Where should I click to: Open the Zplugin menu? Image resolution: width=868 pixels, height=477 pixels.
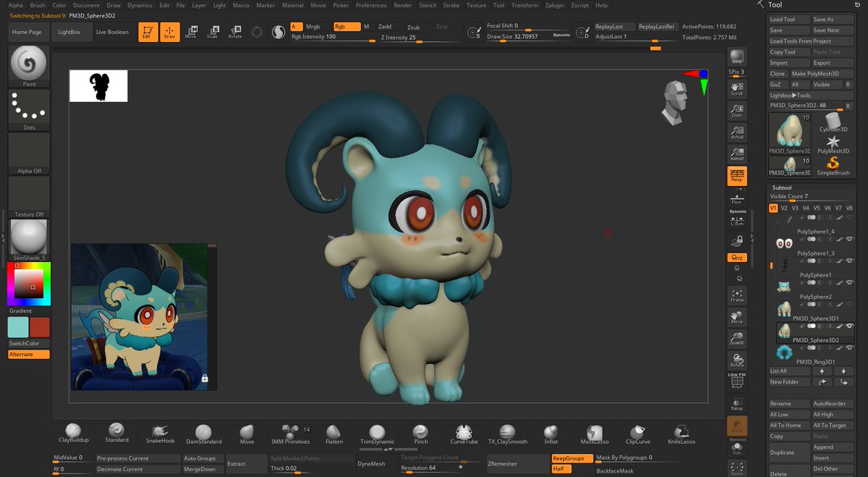555,5
